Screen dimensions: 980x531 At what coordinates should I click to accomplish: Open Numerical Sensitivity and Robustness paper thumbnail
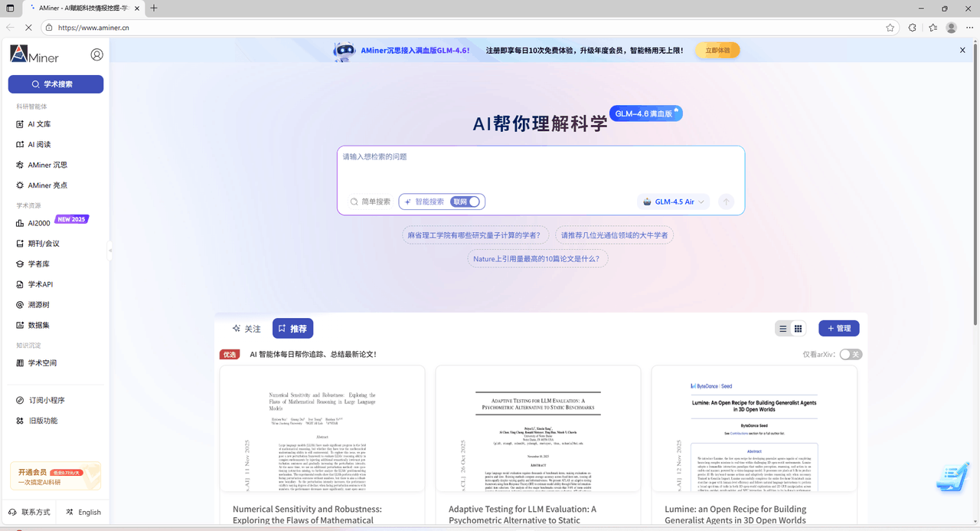(x=322, y=429)
